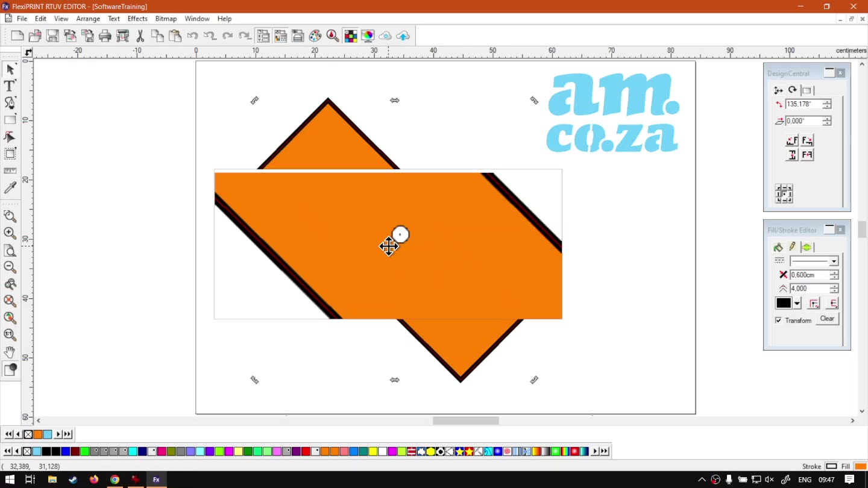Viewport: 868px width, 488px height.
Task: Click the Print icon in toolbar
Action: click(105, 36)
